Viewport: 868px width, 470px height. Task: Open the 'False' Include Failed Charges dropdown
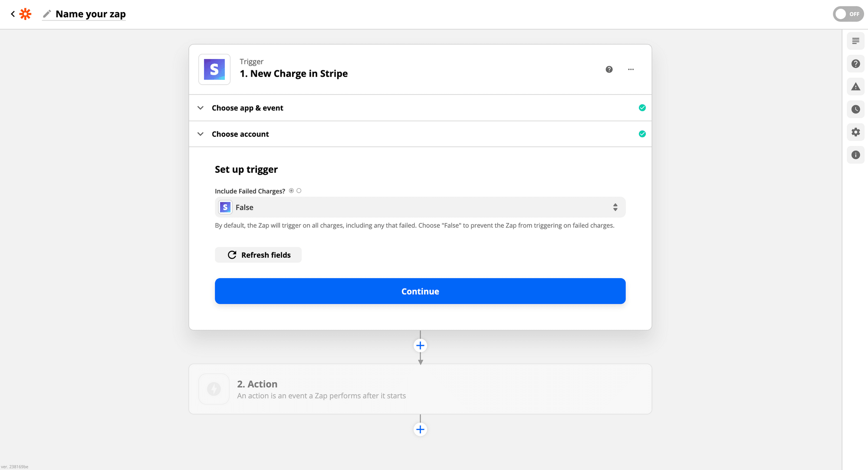point(420,207)
